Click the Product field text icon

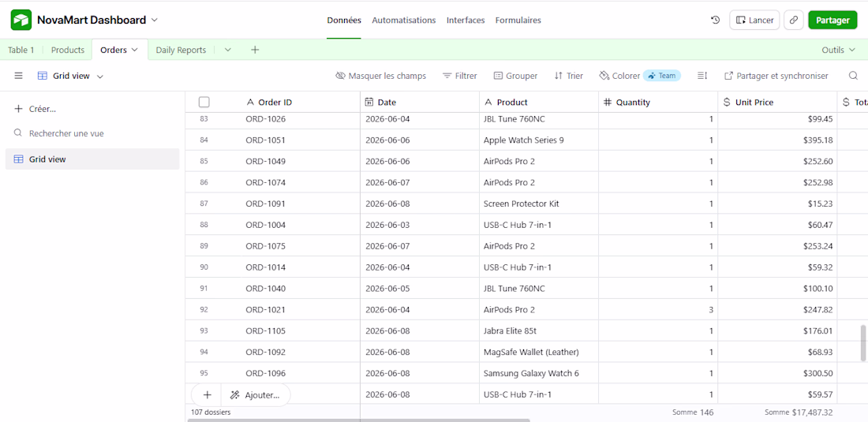(x=488, y=102)
